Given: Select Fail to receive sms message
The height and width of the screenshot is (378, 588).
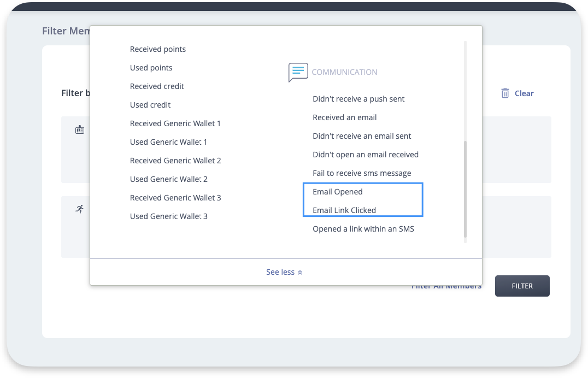Looking at the screenshot, I should 362,173.
